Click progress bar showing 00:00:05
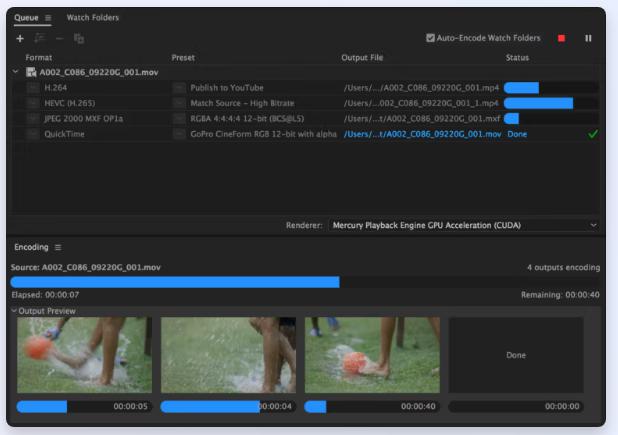Screen dimensions: 618x435 coord(84,407)
